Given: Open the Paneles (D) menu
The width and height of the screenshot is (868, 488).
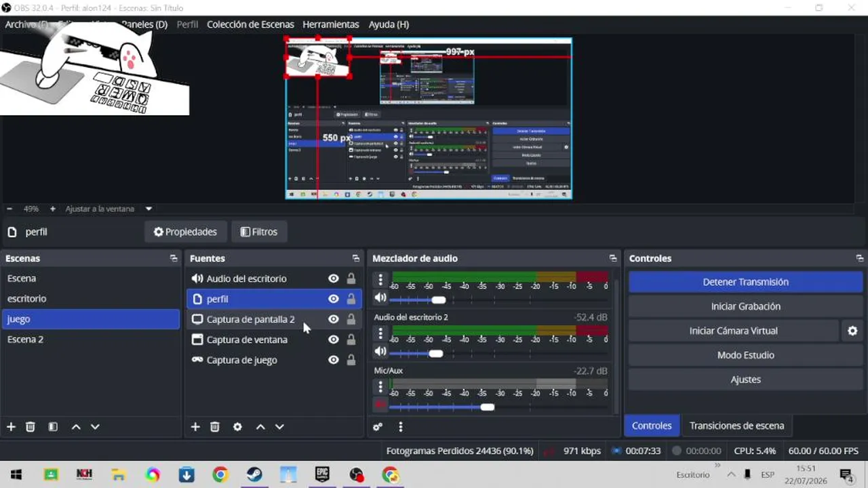Looking at the screenshot, I should click(144, 24).
